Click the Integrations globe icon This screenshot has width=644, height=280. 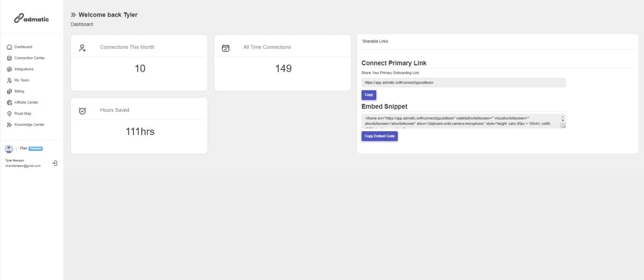click(x=9, y=69)
